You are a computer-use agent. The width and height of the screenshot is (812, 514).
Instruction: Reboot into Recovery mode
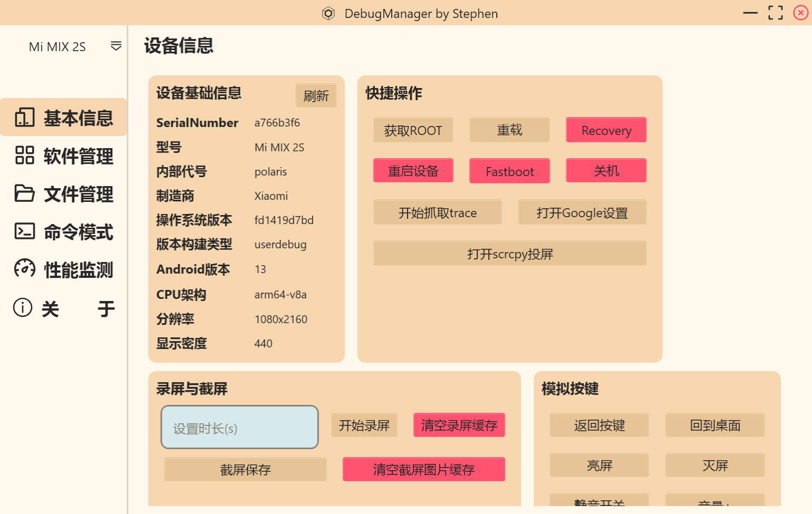tap(606, 130)
